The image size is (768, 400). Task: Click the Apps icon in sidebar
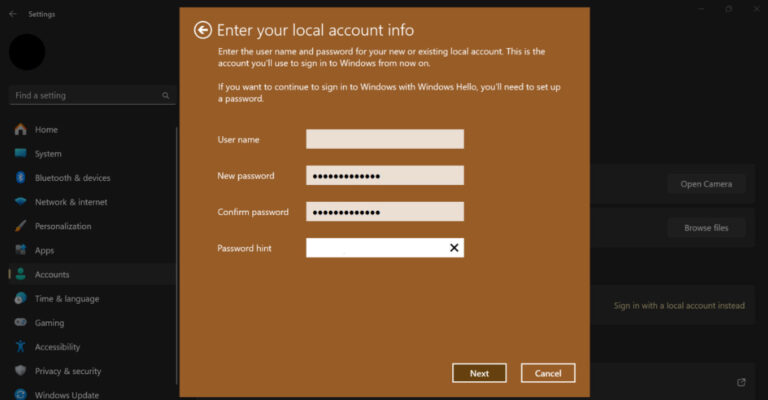(x=21, y=250)
